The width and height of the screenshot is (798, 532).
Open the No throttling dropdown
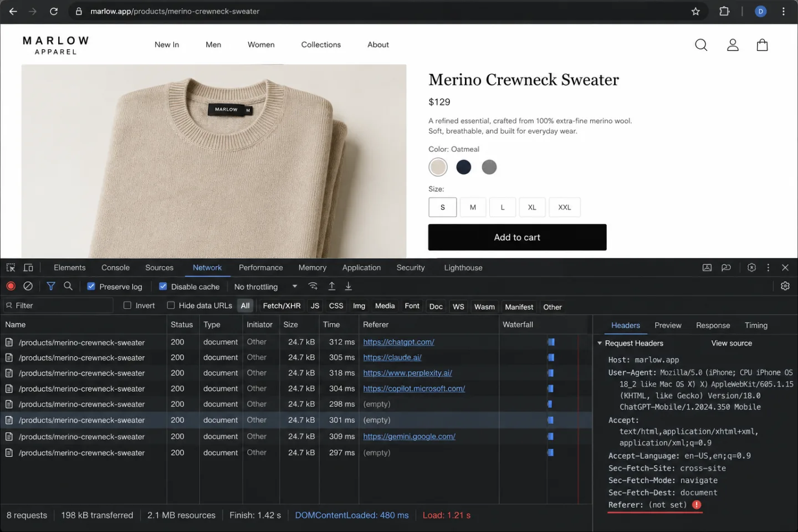coord(266,287)
